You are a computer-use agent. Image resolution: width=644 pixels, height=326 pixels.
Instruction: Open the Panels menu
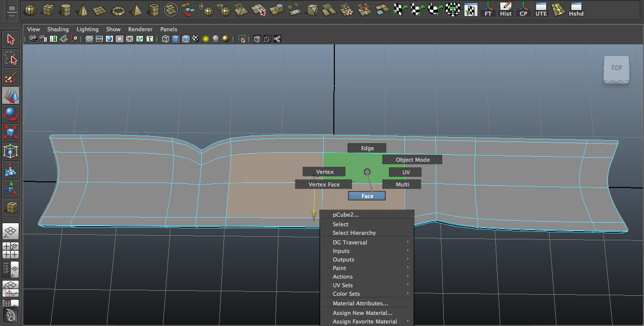click(x=168, y=29)
